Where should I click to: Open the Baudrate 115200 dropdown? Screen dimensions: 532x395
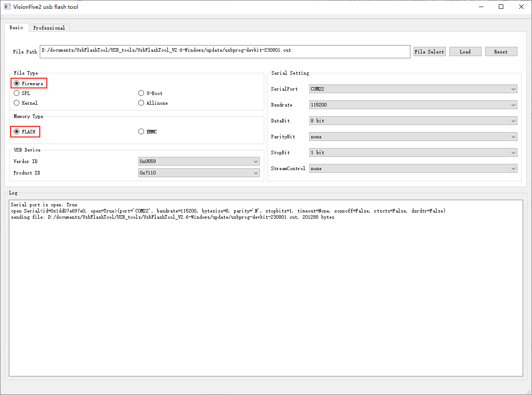[x=413, y=105]
